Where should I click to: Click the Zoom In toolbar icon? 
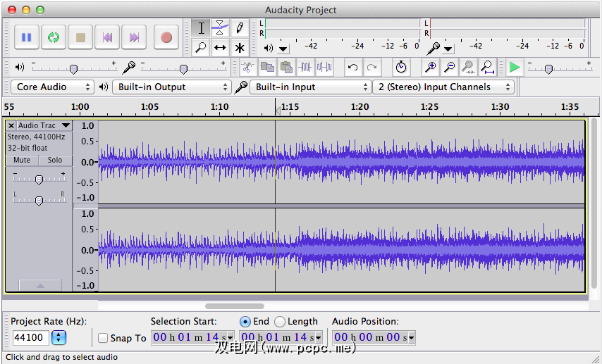click(430, 68)
